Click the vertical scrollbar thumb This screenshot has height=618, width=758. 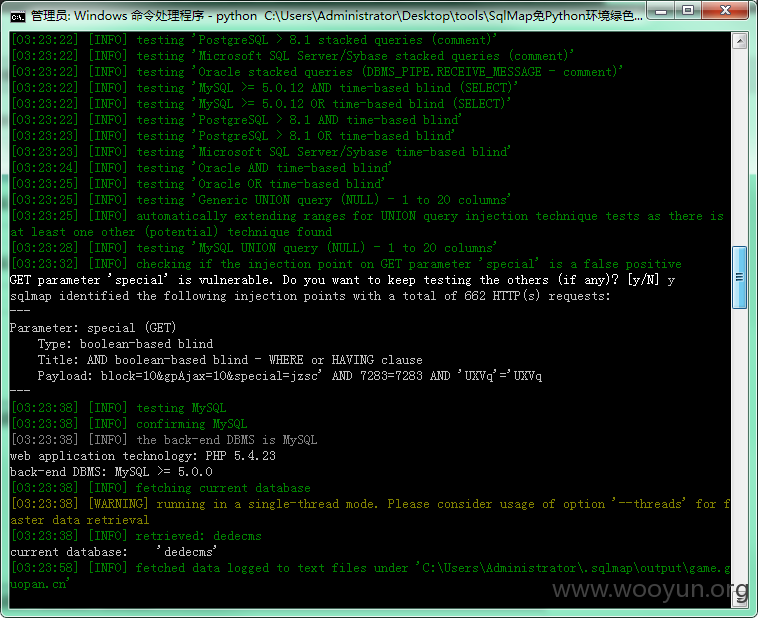click(x=740, y=277)
